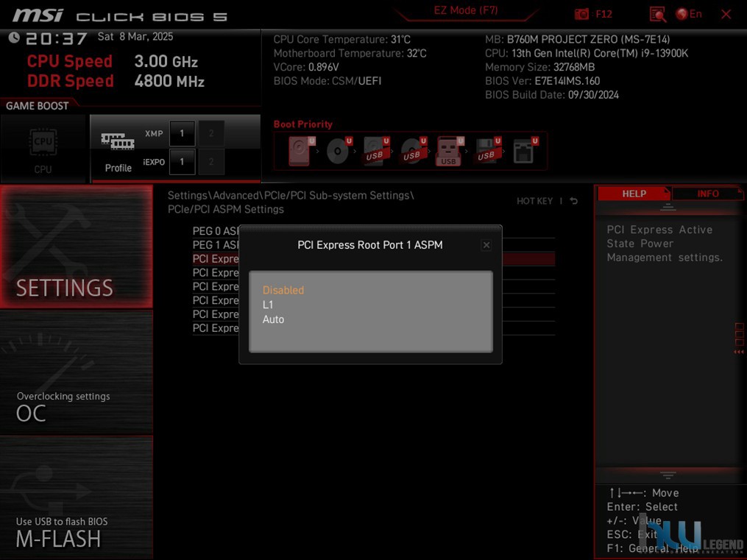Enable iEXPO profile 2
Screen dimensions: 747x560
[x=211, y=162]
